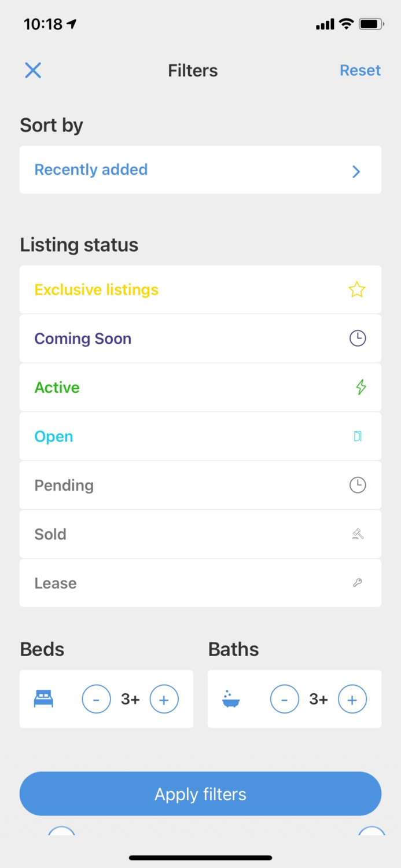Expand sort options using the chevron arrow

tap(356, 171)
